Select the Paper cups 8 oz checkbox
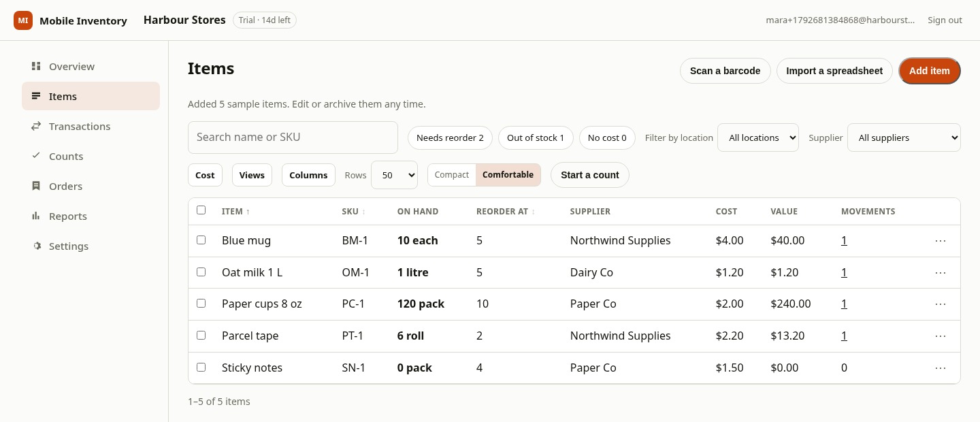The height and width of the screenshot is (422, 980). 201,303
